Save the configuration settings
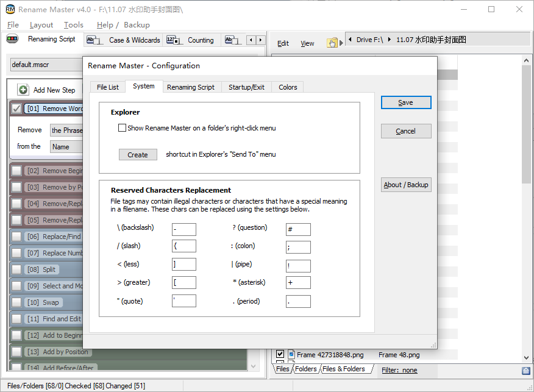 click(x=405, y=102)
